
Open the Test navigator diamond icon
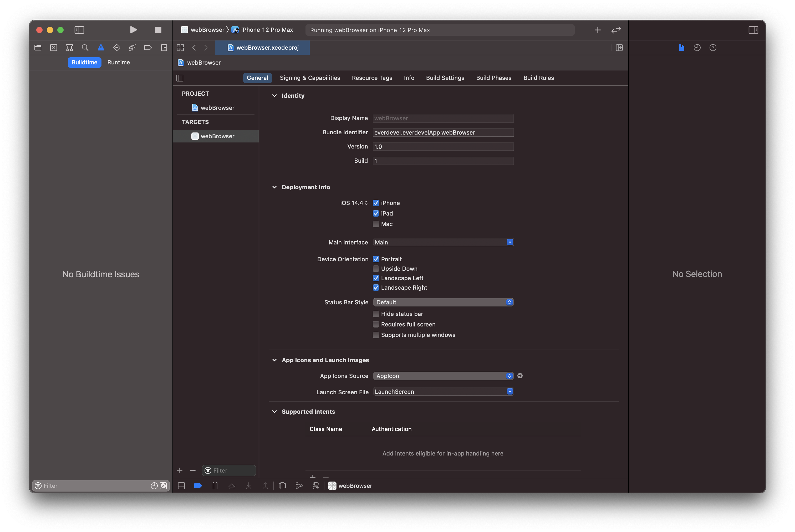[x=117, y=48]
